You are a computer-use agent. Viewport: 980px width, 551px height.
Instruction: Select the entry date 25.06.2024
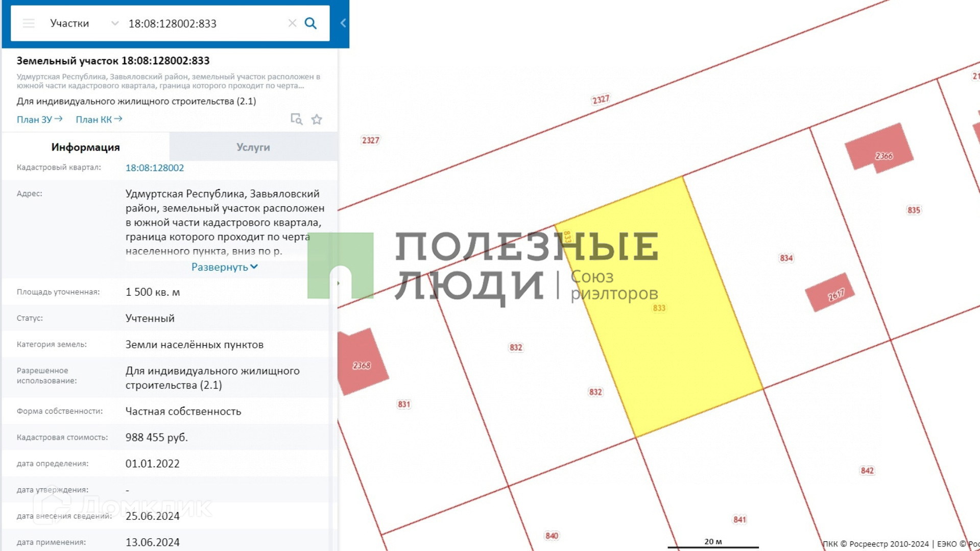[x=153, y=516]
